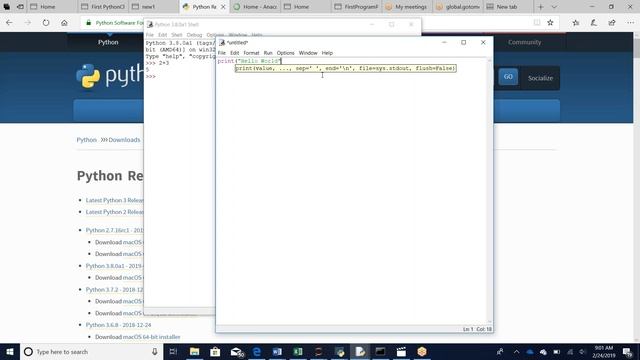Expand the tab preview chevron
This screenshot has width=640, height=360.
[554, 7]
